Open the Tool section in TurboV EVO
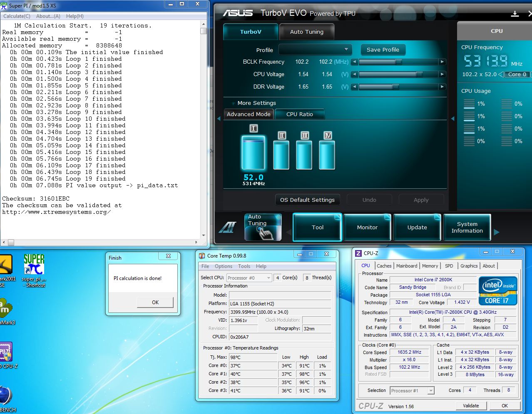Image resolution: width=532 pixels, height=414 pixels. 318,227
